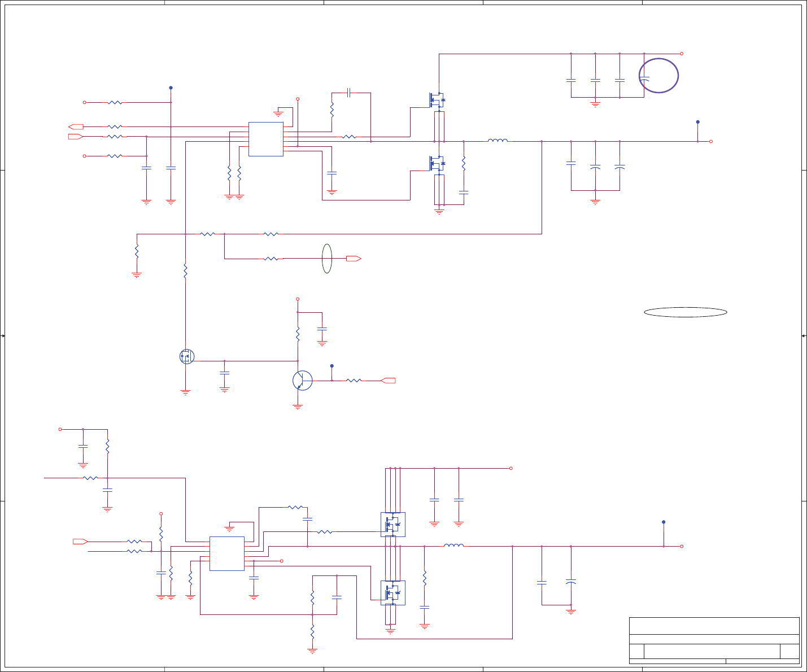Select the lower converter controller IC block
This screenshot has height=672, width=807.
click(227, 553)
